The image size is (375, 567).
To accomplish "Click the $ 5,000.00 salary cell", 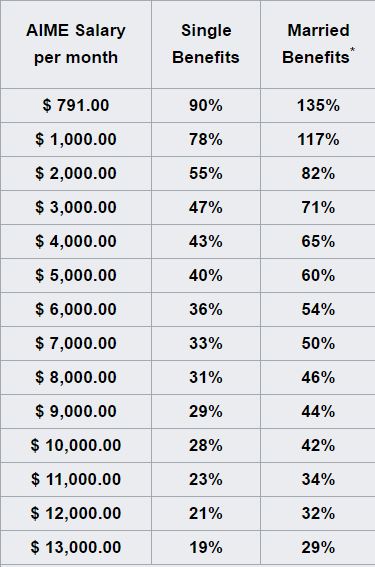I will pos(76,276).
